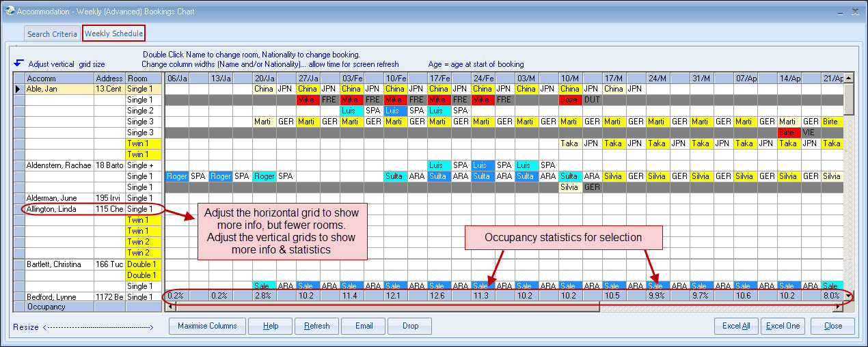Switch to the Search Criteria tab

point(52,34)
